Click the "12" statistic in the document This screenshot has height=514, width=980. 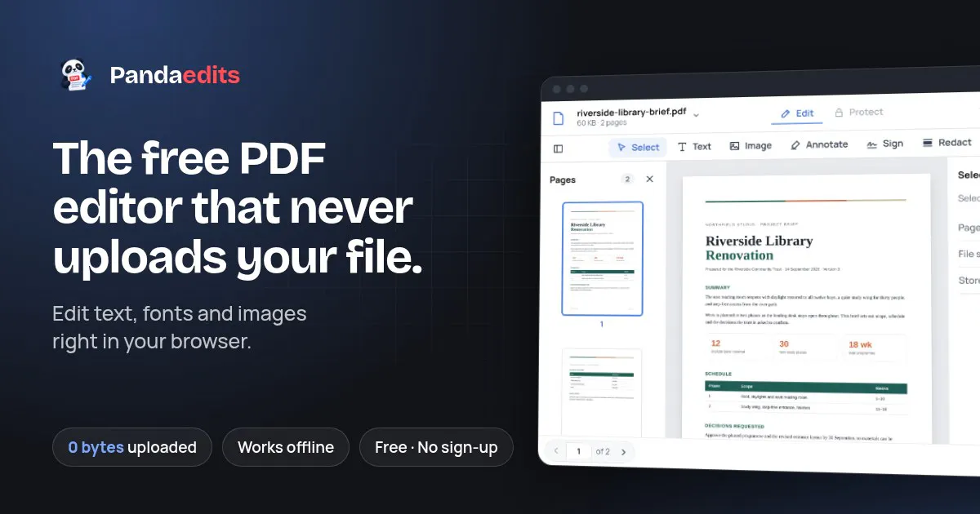(x=715, y=343)
